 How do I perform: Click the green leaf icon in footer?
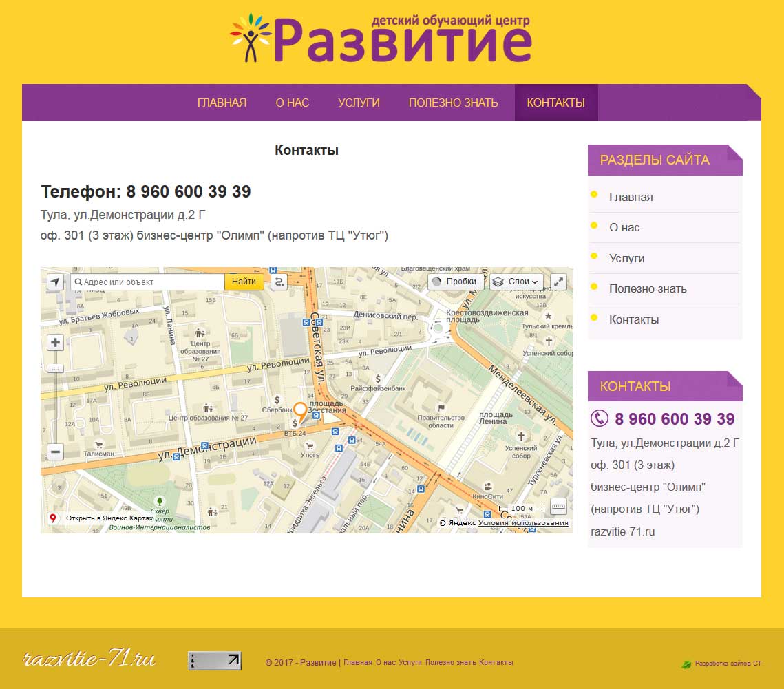(686, 664)
